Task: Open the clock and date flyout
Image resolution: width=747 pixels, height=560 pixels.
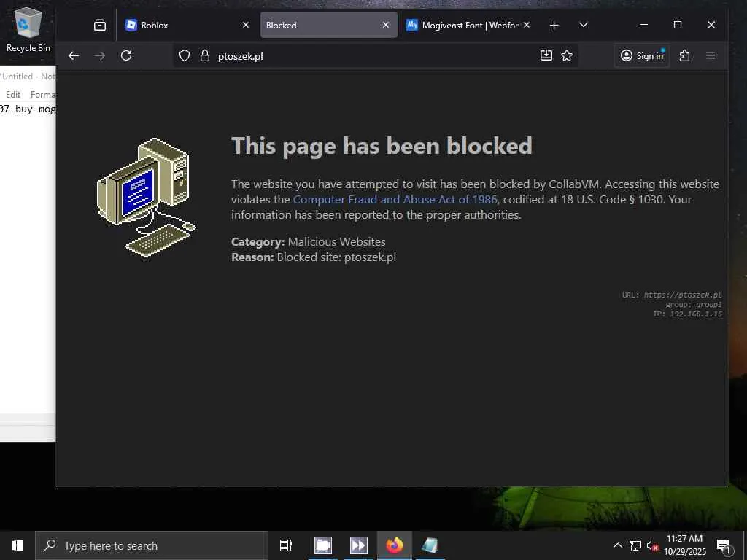Action: coord(684,545)
